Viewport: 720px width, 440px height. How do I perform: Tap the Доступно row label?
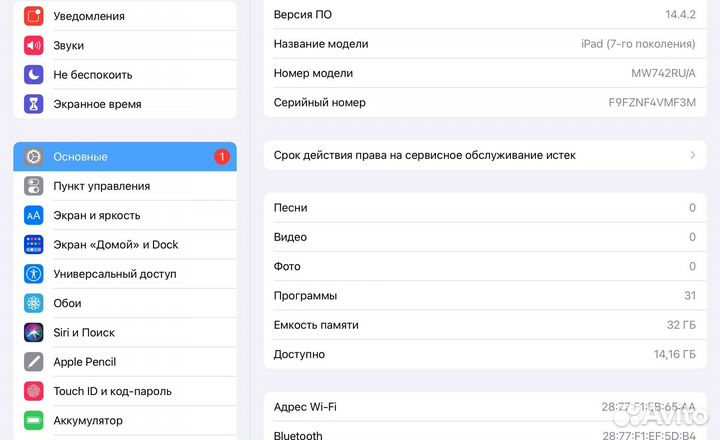[299, 355]
